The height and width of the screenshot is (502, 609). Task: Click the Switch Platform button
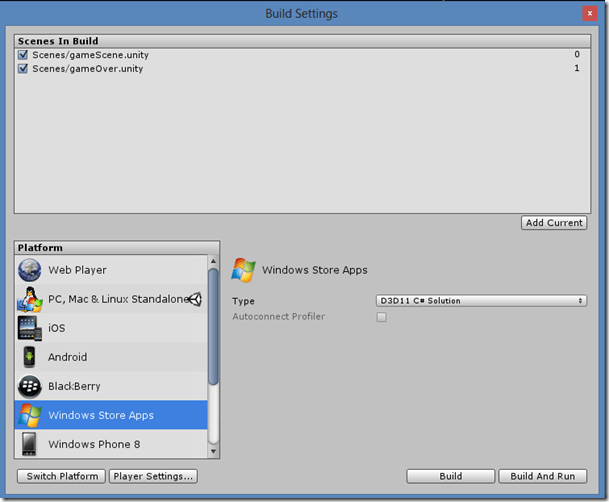coord(61,476)
